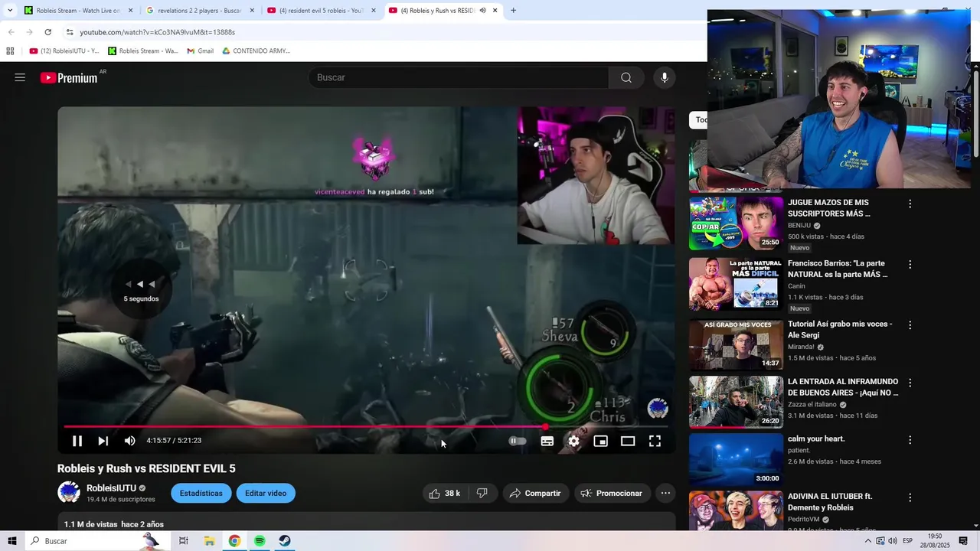The height and width of the screenshot is (551, 980).
Task: Seek on the red video progress bar
Action: click(366, 426)
